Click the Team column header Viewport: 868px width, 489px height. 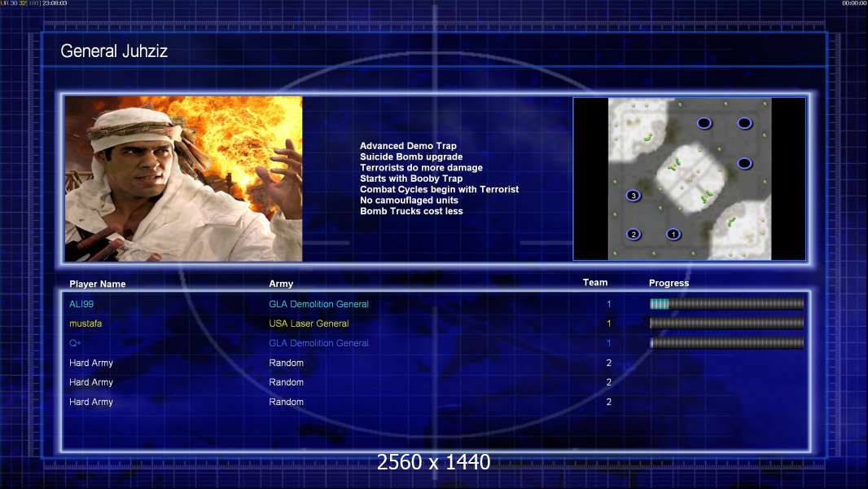(x=595, y=283)
